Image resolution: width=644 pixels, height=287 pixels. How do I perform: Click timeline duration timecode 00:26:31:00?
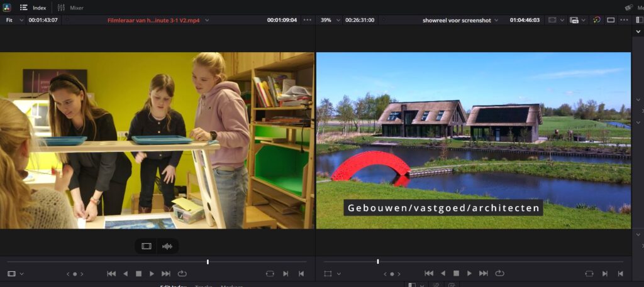pos(360,20)
